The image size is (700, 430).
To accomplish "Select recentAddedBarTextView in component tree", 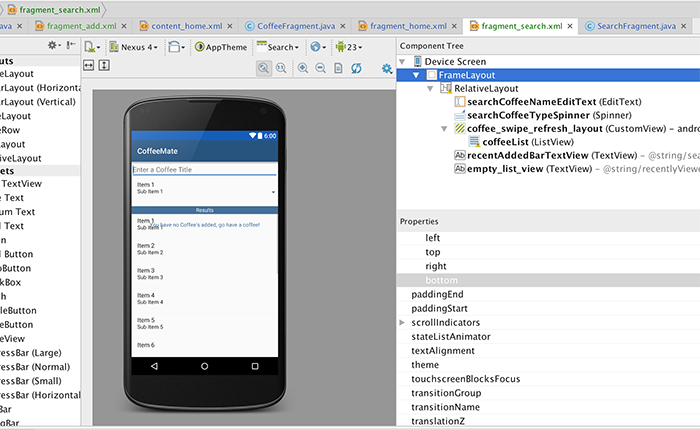I will click(x=552, y=155).
